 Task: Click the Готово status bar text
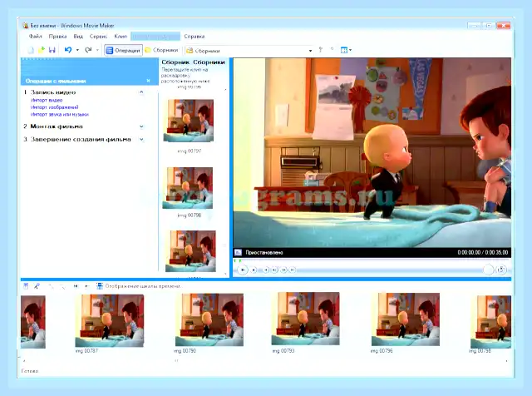click(x=30, y=371)
